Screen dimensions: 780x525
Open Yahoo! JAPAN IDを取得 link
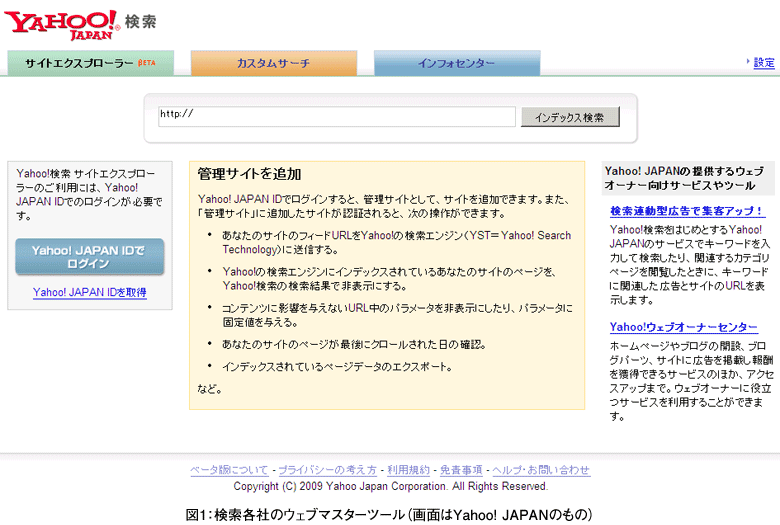click(90, 292)
